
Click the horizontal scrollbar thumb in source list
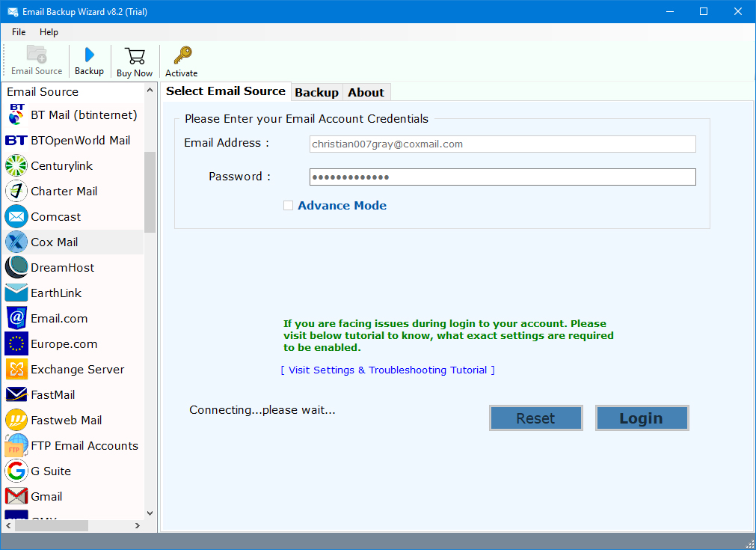click(x=52, y=525)
